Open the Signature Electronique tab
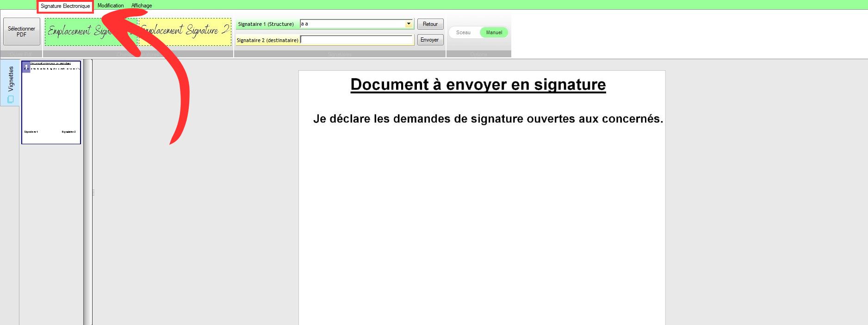Viewport: 868px width, 325px height. tap(65, 6)
